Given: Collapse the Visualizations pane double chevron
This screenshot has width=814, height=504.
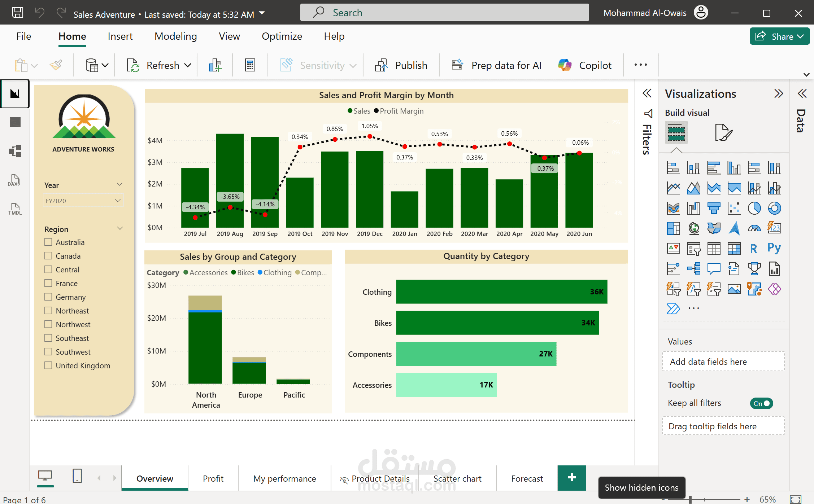Looking at the screenshot, I should [779, 94].
